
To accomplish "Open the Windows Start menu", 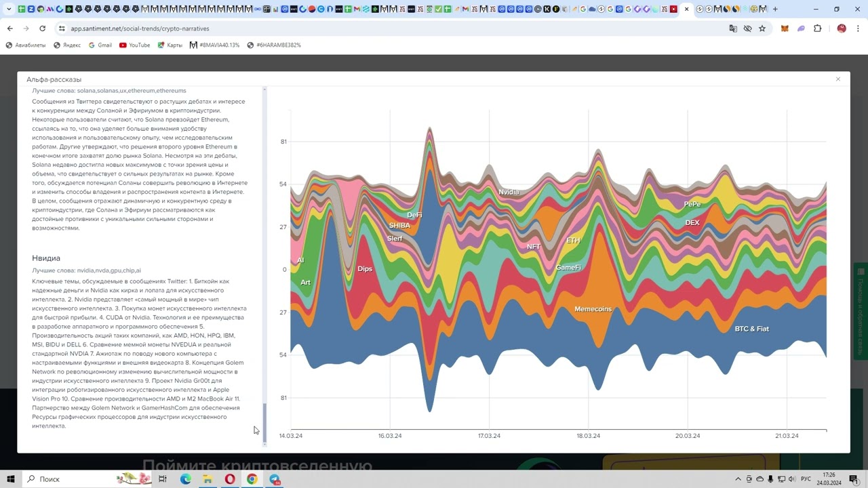I will pos(11,479).
